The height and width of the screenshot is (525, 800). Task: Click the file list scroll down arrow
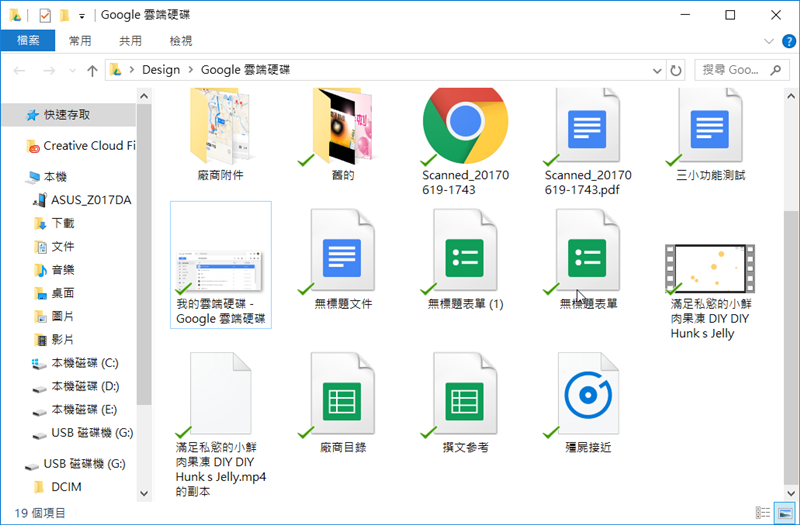pos(791,493)
